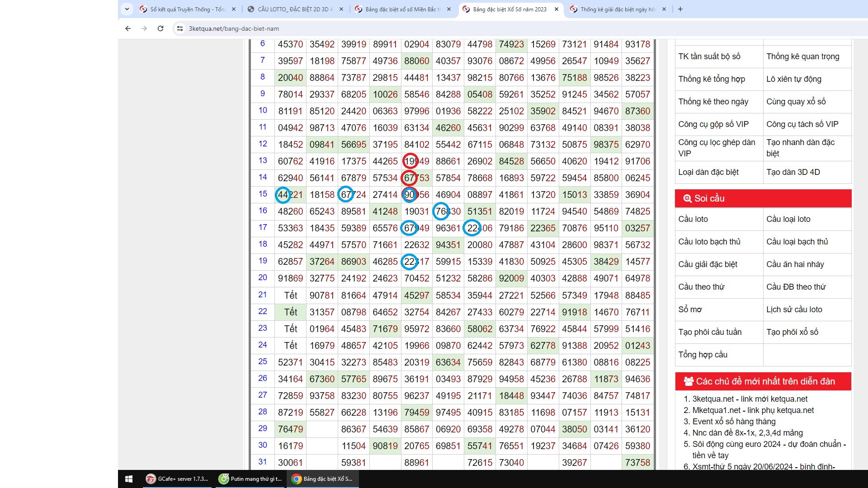Switch to 'CẦU LOTTO_ ĐẶC BIỆT 2D 3D' tab
The height and width of the screenshot is (488, 868).
click(x=295, y=9)
